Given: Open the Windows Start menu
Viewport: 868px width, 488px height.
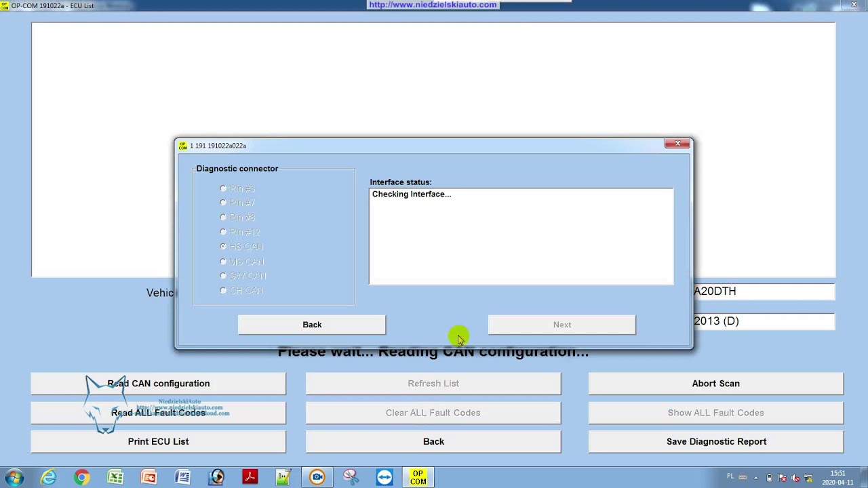Looking at the screenshot, I should pyautogui.click(x=14, y=477).
